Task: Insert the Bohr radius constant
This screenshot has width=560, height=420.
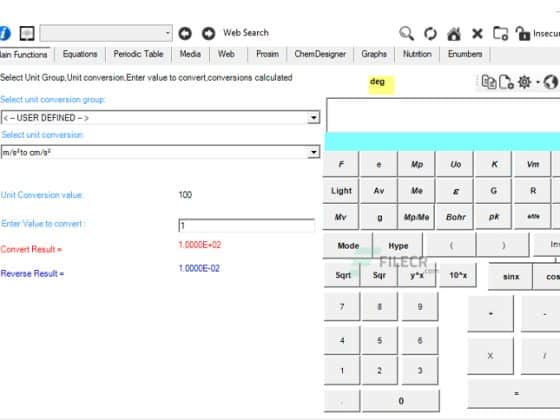Action: tap(455, 217)
